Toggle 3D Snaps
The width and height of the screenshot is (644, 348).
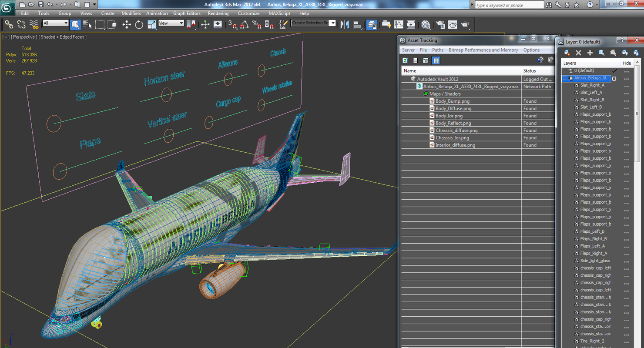coord(232,25)
